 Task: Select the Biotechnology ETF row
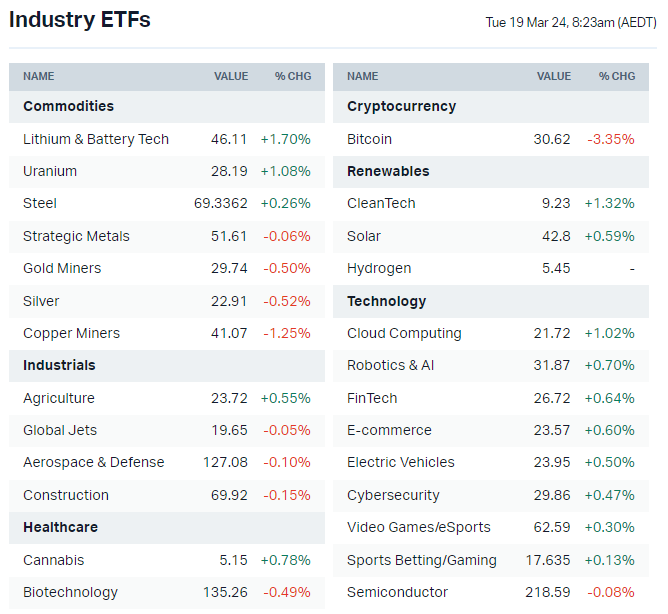click(x=70, y=592)
